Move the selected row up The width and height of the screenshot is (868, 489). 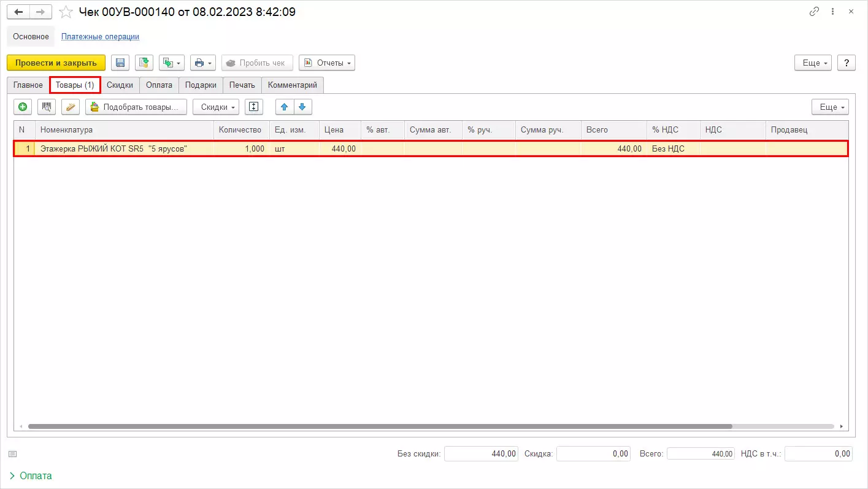[284, 107]
